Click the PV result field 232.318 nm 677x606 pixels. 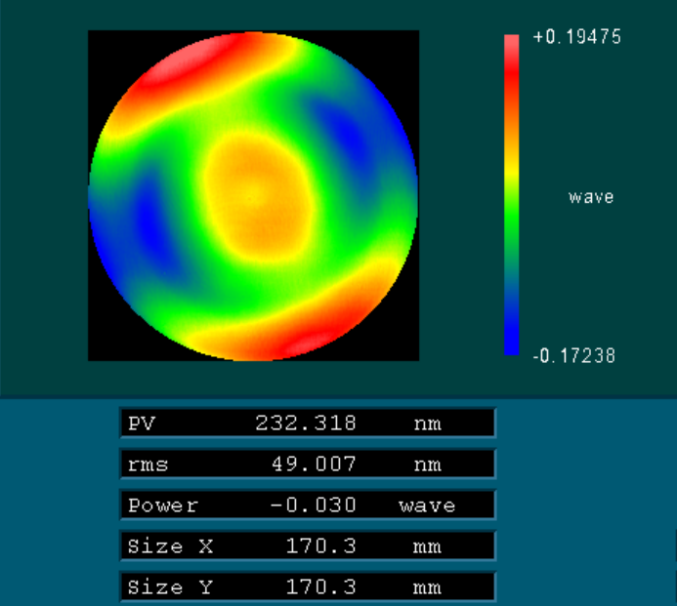tap(307, 423)
